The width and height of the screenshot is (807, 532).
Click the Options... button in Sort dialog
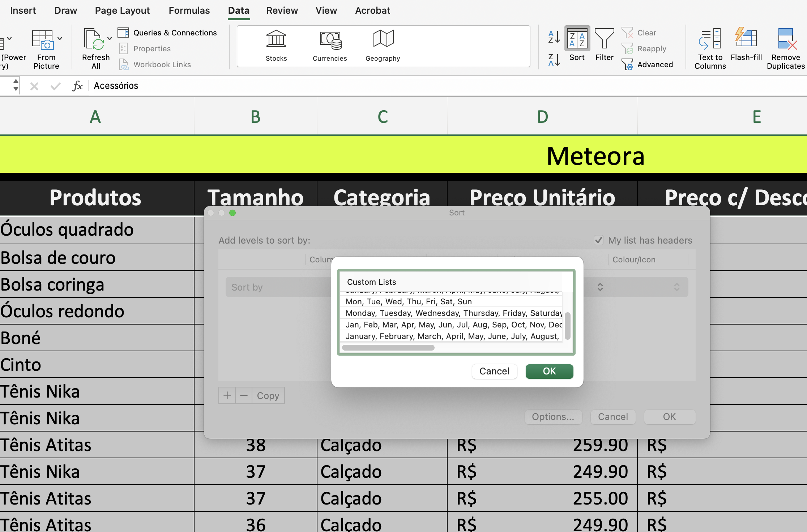point(553,417)
